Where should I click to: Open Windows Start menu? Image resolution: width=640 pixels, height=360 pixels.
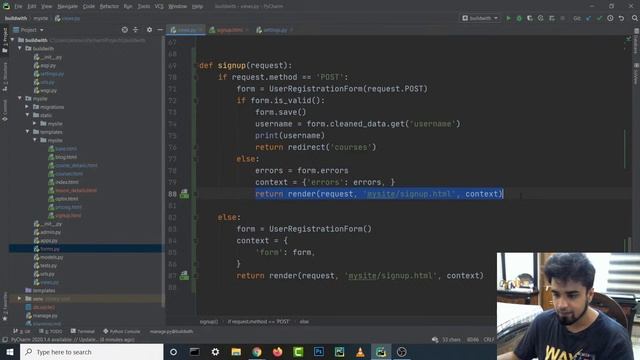tap(10, 352)
